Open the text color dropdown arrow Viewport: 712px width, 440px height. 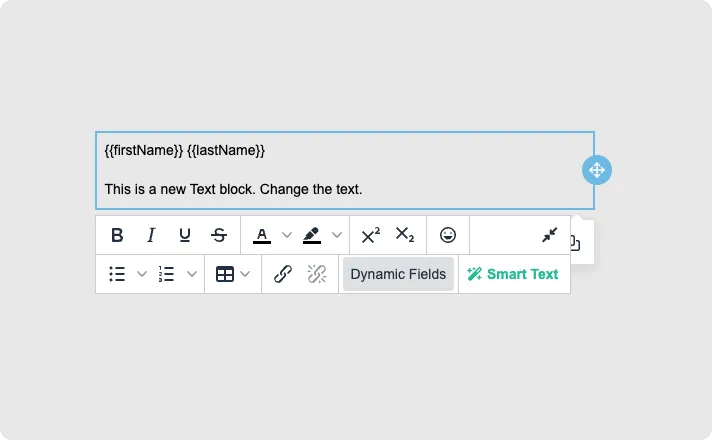287,235
